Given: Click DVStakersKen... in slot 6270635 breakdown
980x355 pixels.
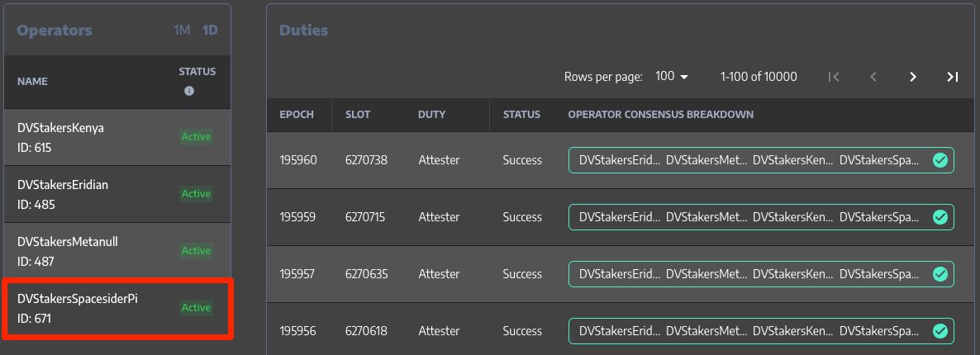Looking at the screenshot, I should [x=792, y=274].
